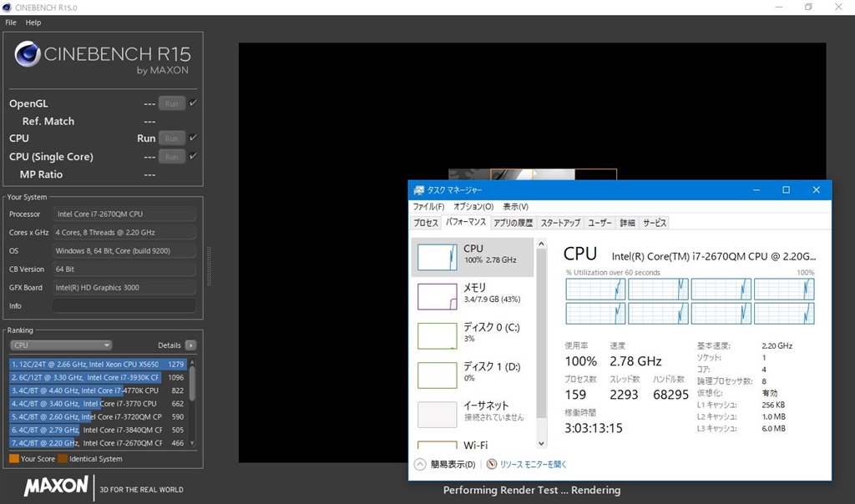Open the CPU ranking dropdown

pos(61,345)
